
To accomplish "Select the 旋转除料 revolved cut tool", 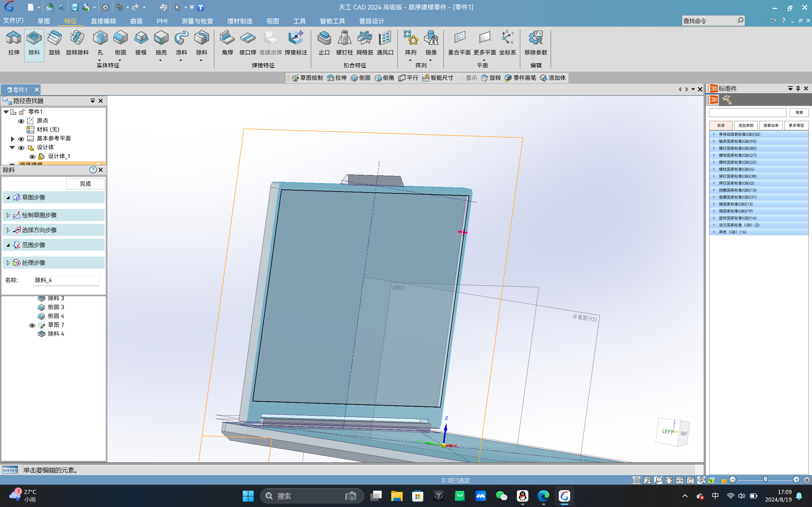I will [x=77, y=43].
